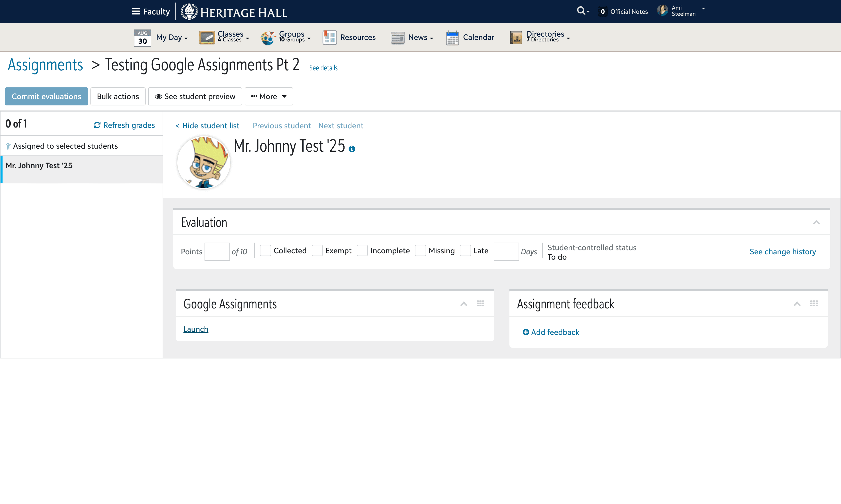Open the search magnifier icon
Viewport: 841px width, 504px height.
[x=581, y=11]
